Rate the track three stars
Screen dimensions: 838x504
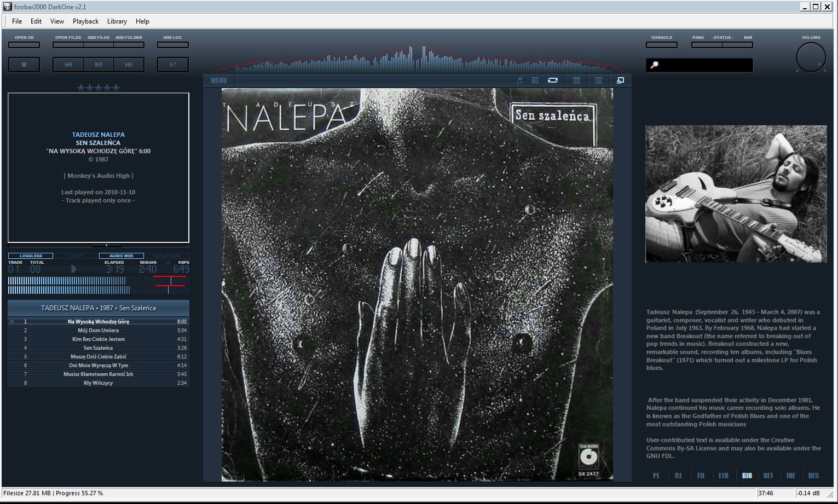[x=99, y=88]
